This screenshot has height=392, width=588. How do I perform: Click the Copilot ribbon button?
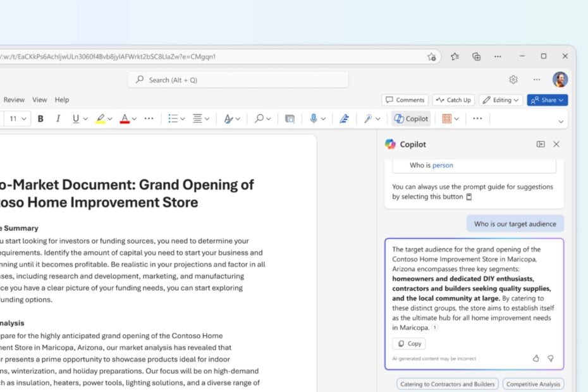coord(411,119)
